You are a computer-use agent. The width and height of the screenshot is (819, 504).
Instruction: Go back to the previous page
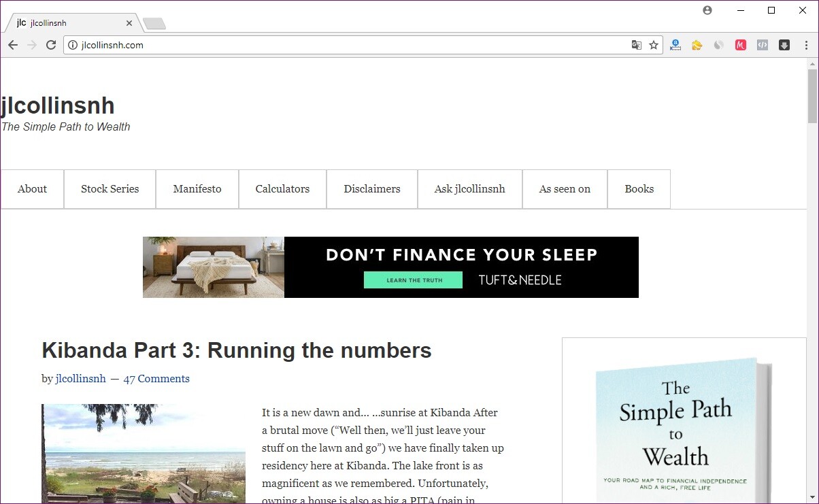coord(13,45)
